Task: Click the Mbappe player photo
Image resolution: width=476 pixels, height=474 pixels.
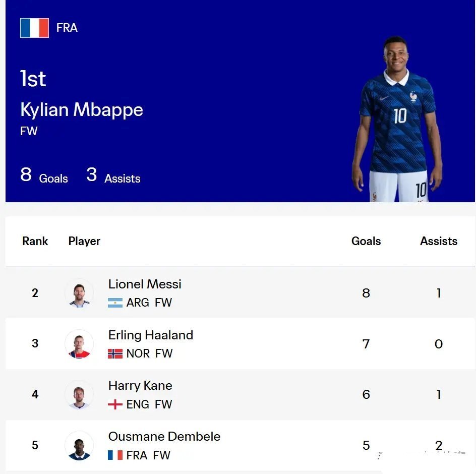Action: pyautogui.click(x=397, y=120)
